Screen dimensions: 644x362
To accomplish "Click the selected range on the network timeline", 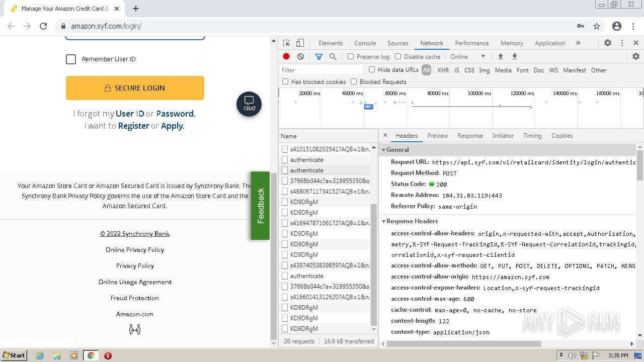I will 369,107.
